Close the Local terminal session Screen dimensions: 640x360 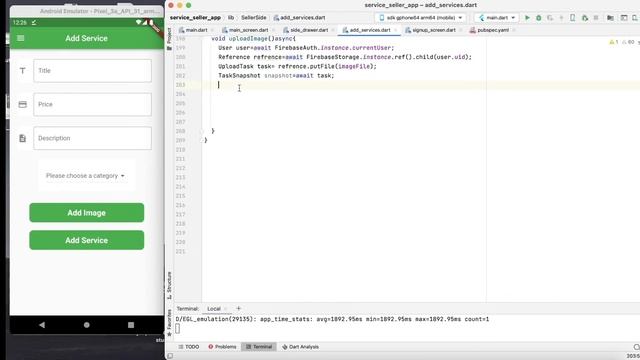point(226,309)
